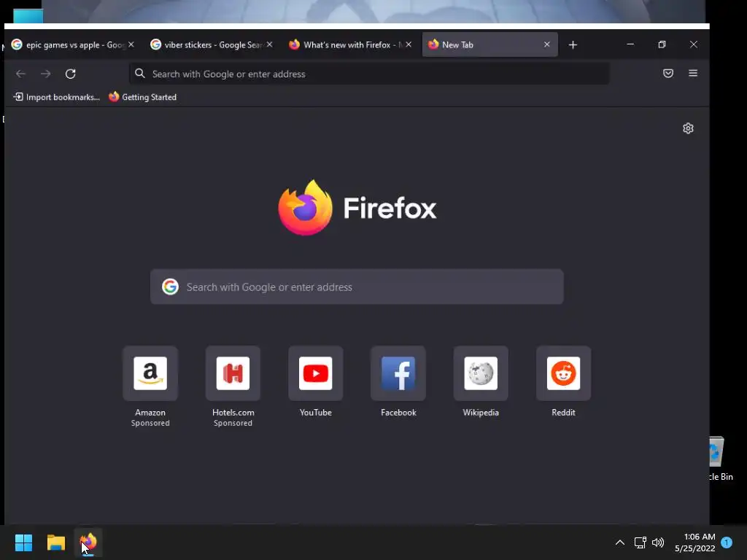
Task: Close the 'epic games vs apple' tab
Action: point(131,44)
